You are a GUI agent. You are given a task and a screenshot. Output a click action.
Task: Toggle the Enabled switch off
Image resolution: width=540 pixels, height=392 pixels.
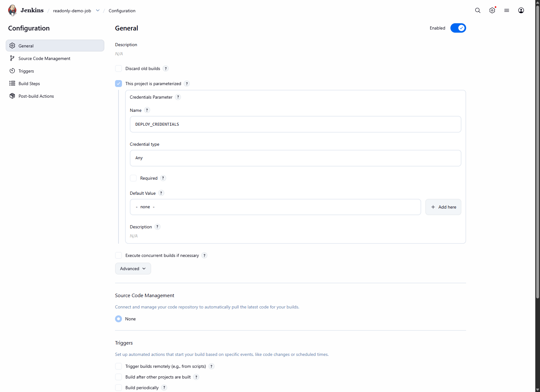pos(458,28)
